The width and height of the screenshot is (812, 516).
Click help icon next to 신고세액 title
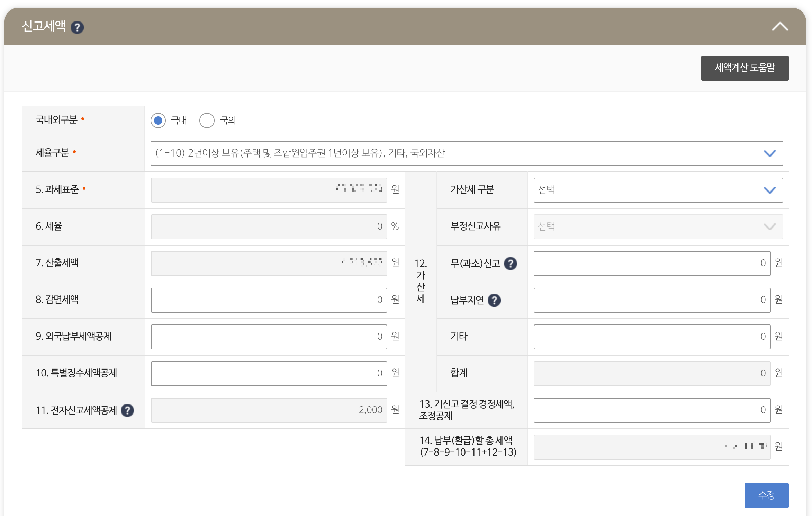77,27
